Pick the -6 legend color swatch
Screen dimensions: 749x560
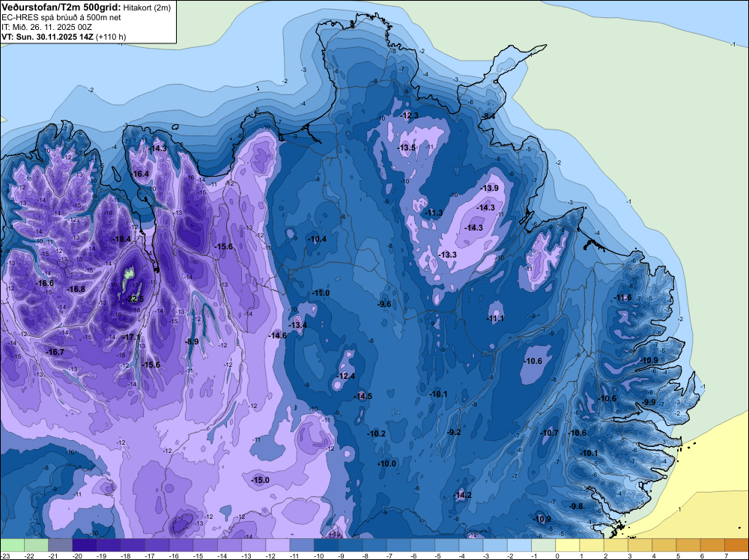click(422, 545)
